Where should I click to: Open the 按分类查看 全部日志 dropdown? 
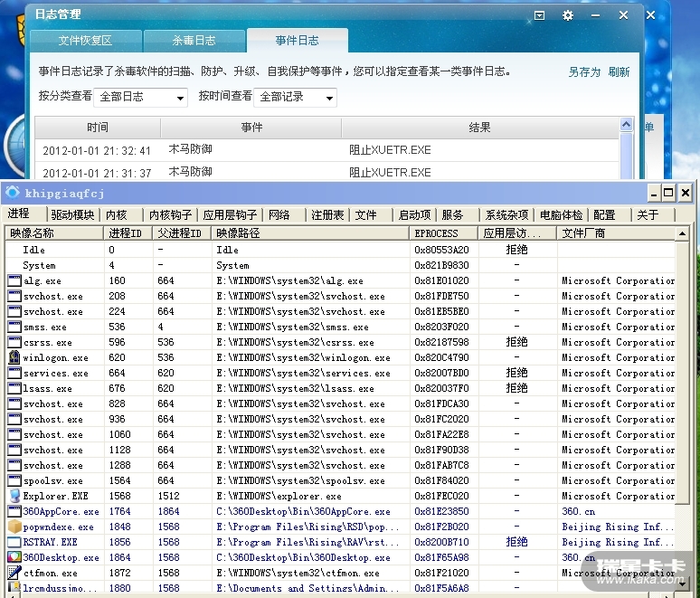tap(140, 97)
